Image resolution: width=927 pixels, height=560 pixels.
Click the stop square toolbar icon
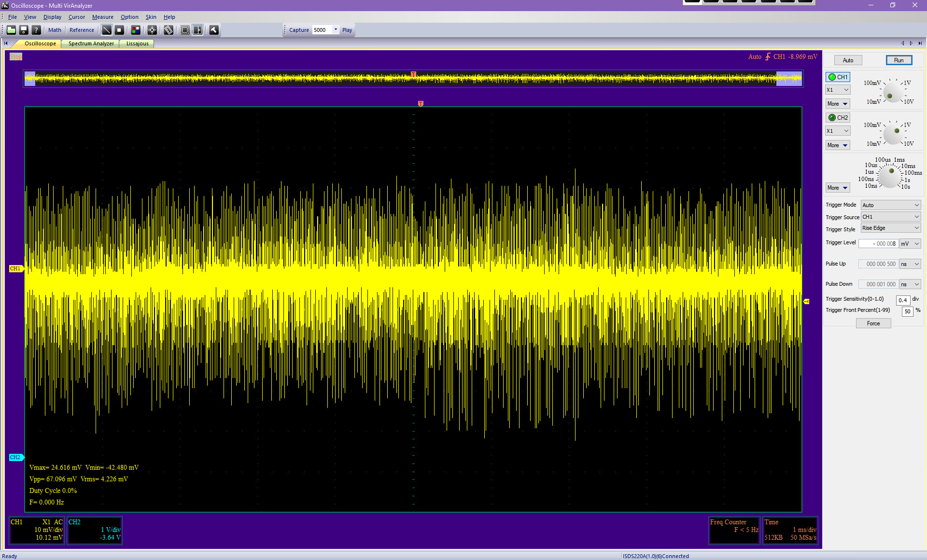click(x=119, y=30)
